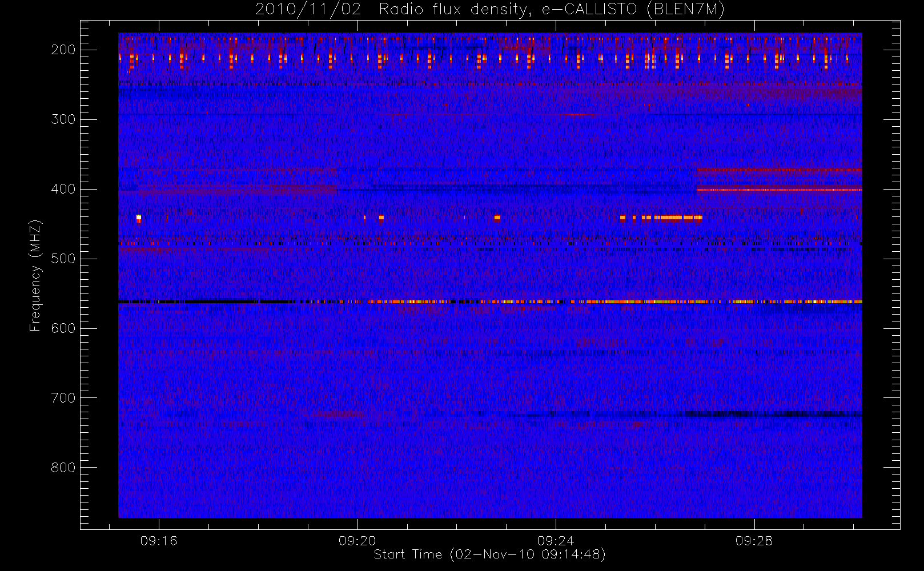Click the 09:28 time tick label
924x571 pixels.
pos(754,541)
